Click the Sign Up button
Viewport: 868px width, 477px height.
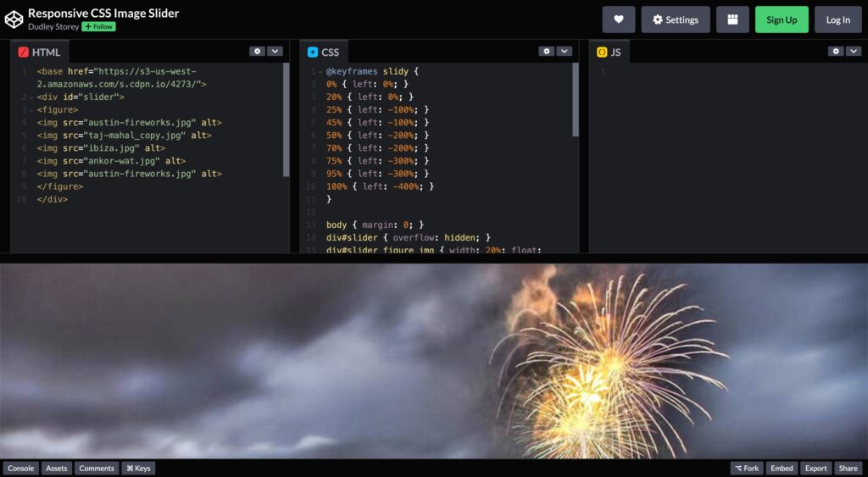(x=781, y=19)
